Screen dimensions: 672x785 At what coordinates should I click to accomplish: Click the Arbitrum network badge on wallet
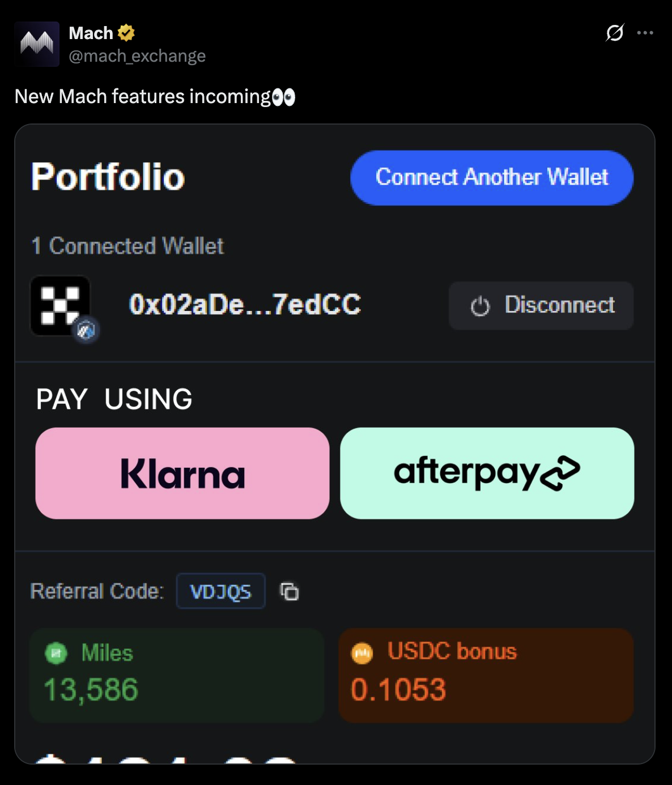point(86,330)
